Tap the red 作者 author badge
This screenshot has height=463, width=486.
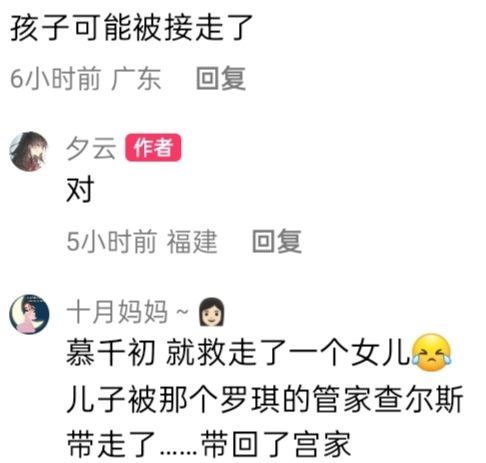pyautogui.click(x=153, y=148)
